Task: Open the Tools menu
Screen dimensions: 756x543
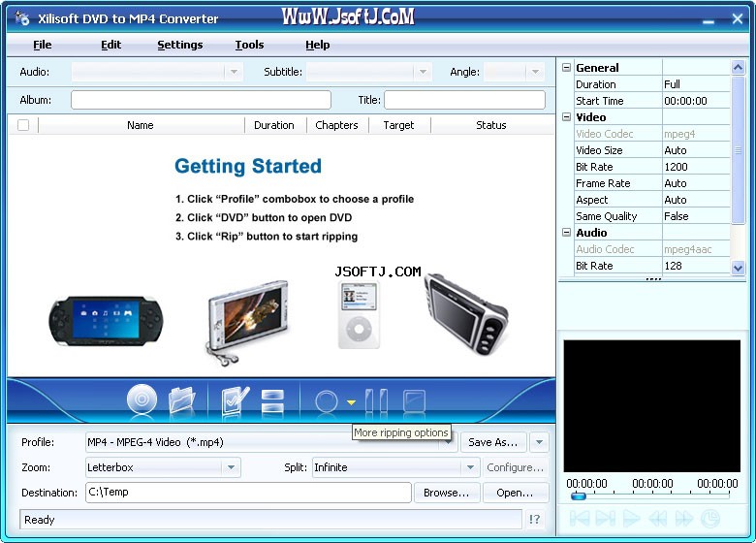Action: click(249, 45)
